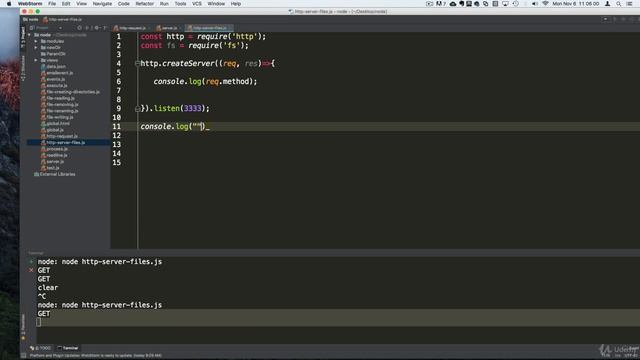Open the Navigate menu
640x360 pixels.
(102, 4)
